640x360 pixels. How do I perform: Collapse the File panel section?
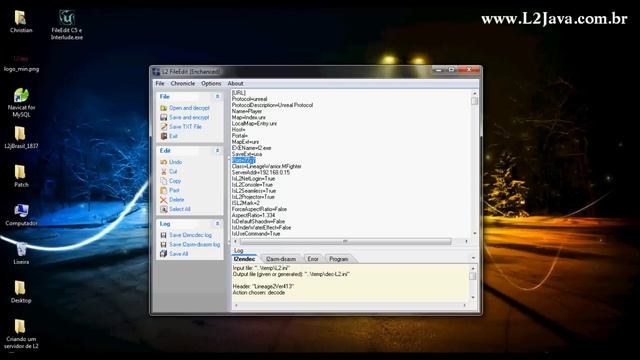[218, 97]
